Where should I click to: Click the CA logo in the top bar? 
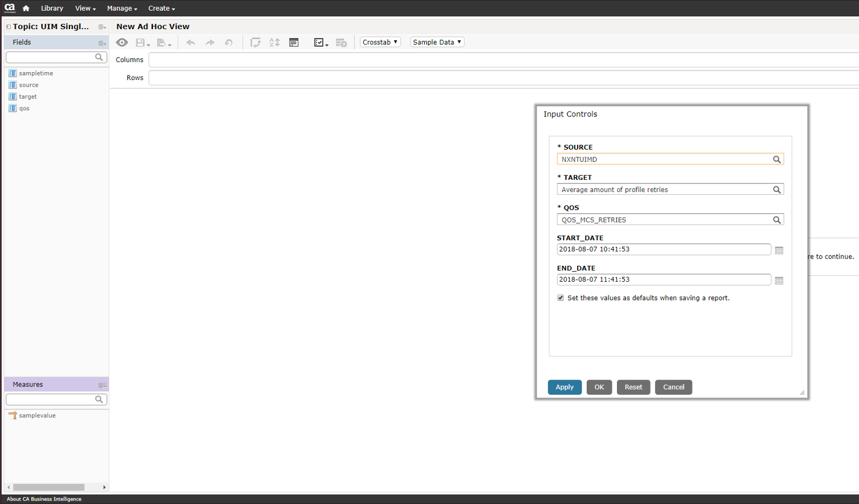click(x=10, y=8)
